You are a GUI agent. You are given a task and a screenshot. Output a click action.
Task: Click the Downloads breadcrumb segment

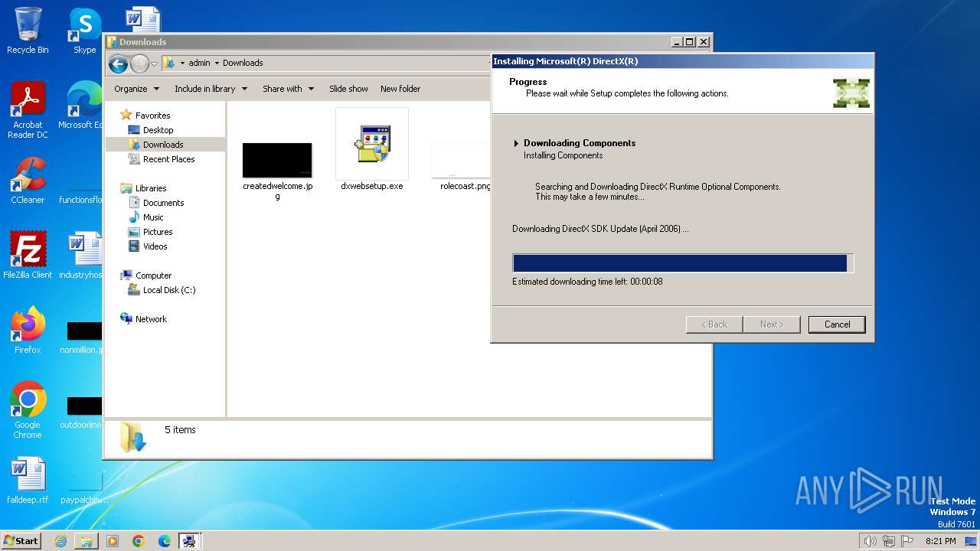click(243, 63)
